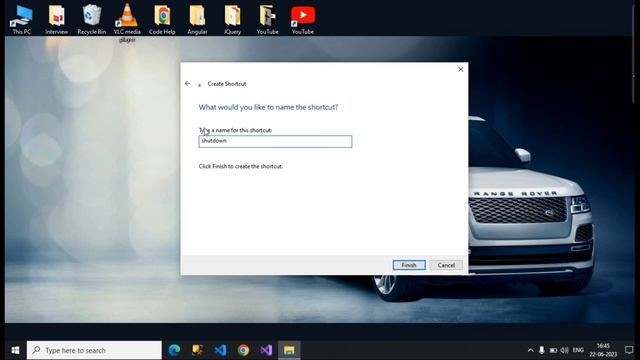Image resolution: width=640 pixels, height=360 pixels.
Task: Click the 'Create Shortcut' dialog title
Action: [x=227, y=84]
